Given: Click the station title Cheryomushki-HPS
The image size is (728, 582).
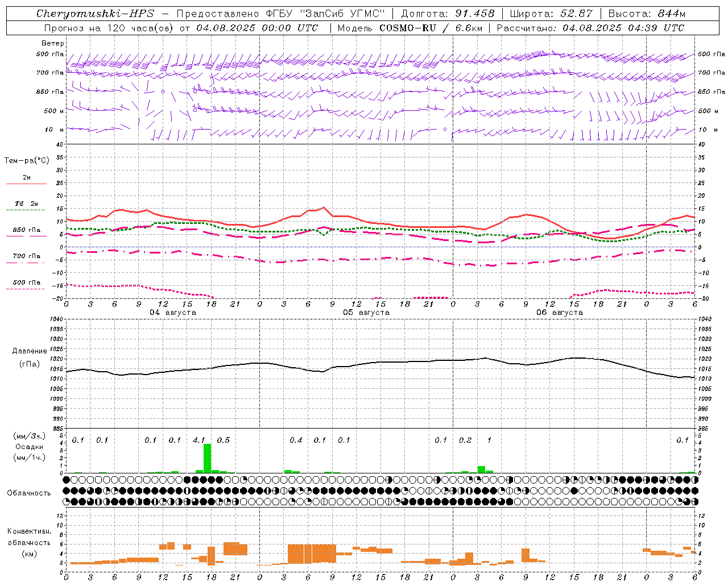Looking at the screenshot, I should tap(95, 14).
